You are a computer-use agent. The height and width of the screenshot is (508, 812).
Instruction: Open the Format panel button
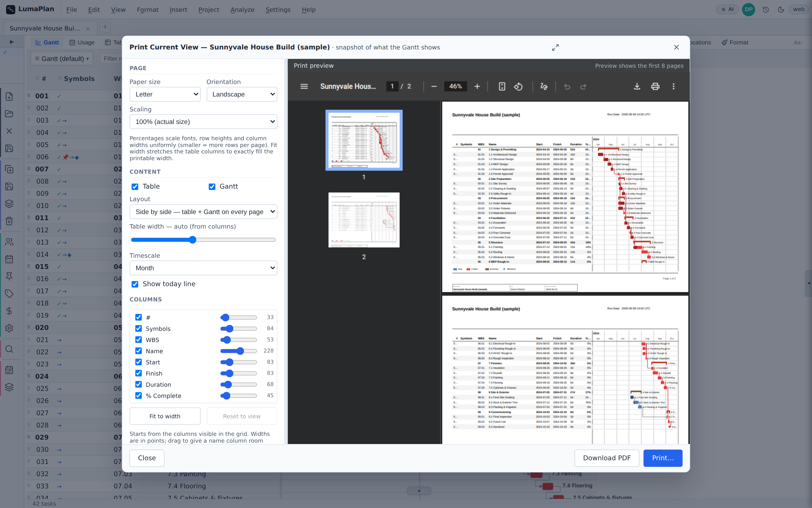735,42
